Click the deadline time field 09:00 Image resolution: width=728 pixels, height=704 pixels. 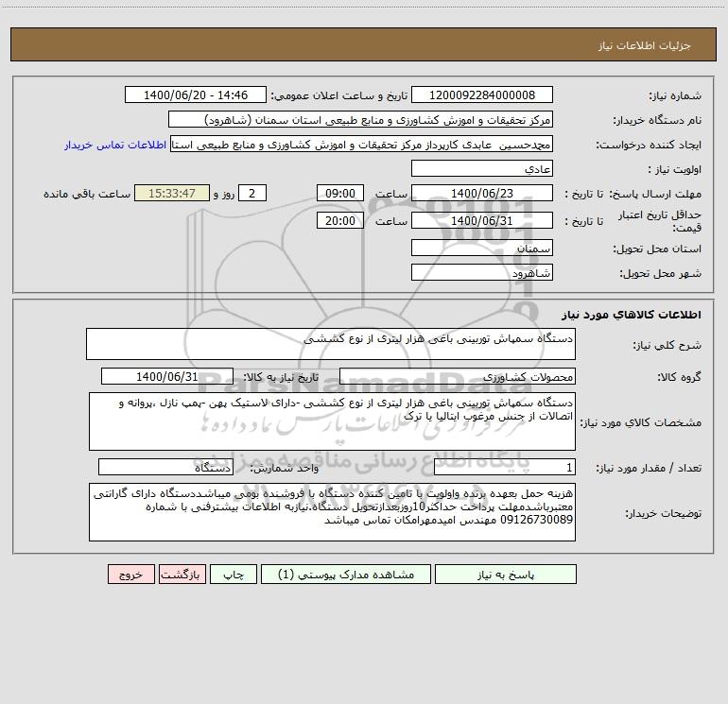(x=339, y=193)
